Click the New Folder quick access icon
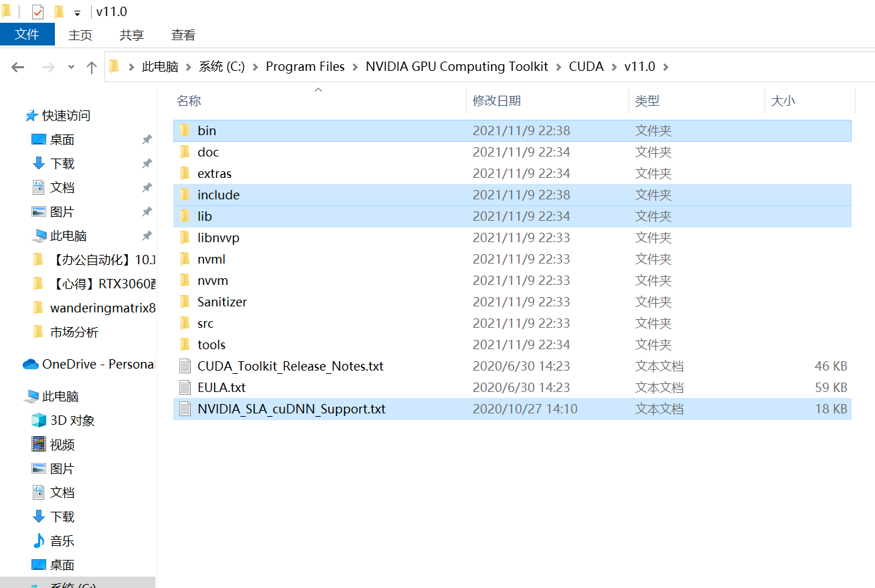 (x=59, y=12)
